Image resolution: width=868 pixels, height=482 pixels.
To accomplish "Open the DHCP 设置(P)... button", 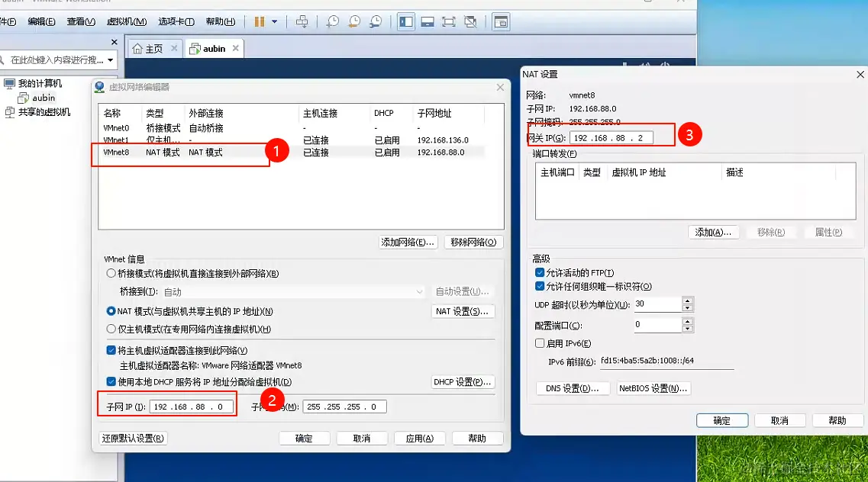I will coord(462,382).
